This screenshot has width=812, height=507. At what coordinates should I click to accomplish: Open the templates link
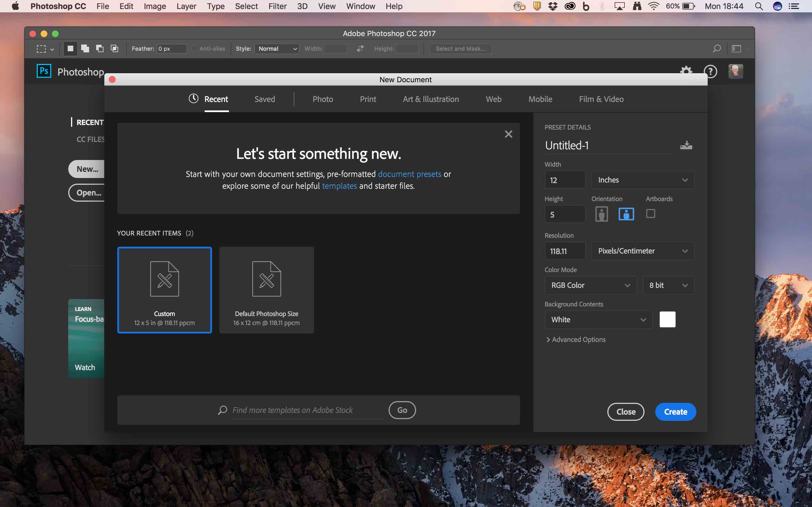tap(339, 186)
